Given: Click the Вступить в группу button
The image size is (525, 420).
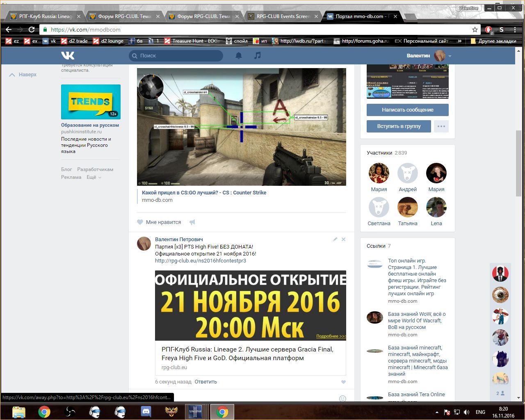Looking at the screenshot, I should (399, 126).
